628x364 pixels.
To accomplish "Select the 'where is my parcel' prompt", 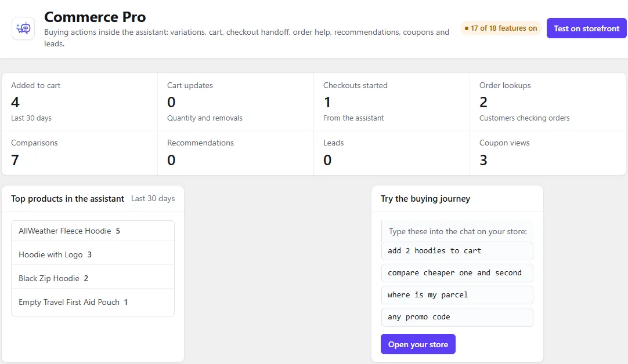I will tap(457, 295).
